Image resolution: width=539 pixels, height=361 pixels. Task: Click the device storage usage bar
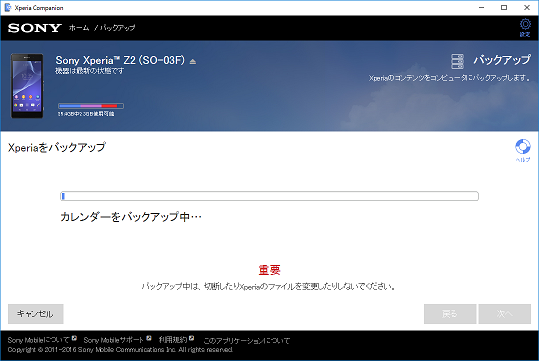[x=91, y=106]
